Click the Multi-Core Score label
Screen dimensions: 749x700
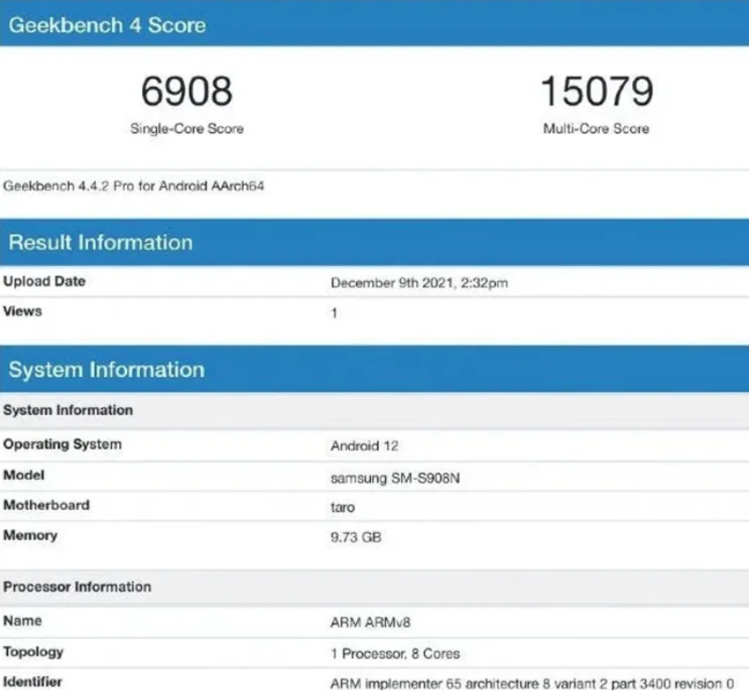[596, 129]
